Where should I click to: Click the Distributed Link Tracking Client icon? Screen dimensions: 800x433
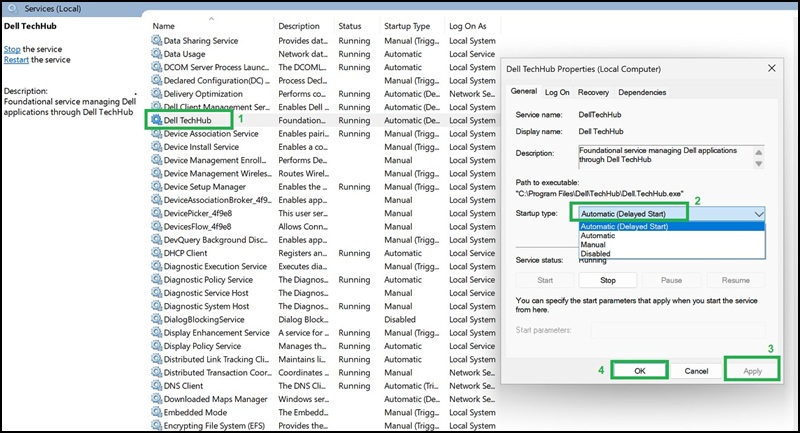point(157,359)
